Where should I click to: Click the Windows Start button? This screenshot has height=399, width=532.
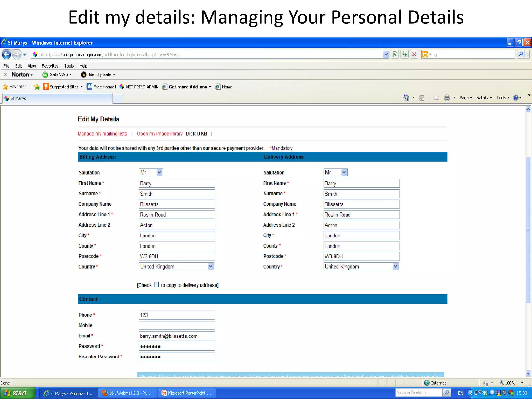point(17,393)
